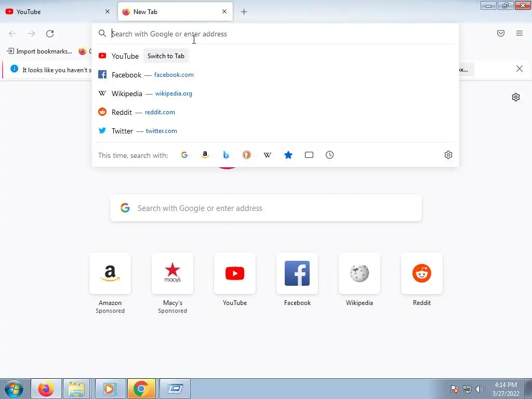Image resolution: width=532 pixels, height=399 pixels.
Task: Open Windows Media Player taskbar icon
Action: (110, 389)
